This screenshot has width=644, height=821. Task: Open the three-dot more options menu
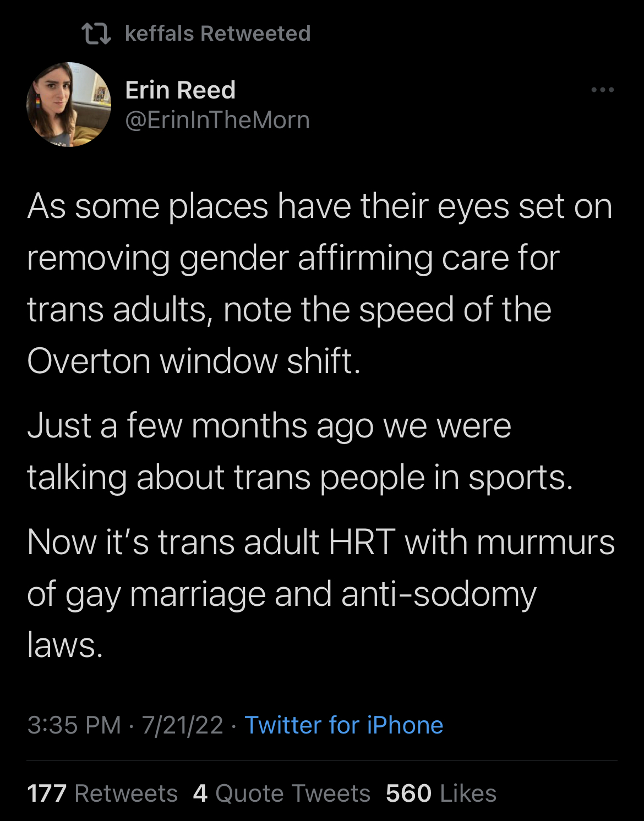[602, 90]
